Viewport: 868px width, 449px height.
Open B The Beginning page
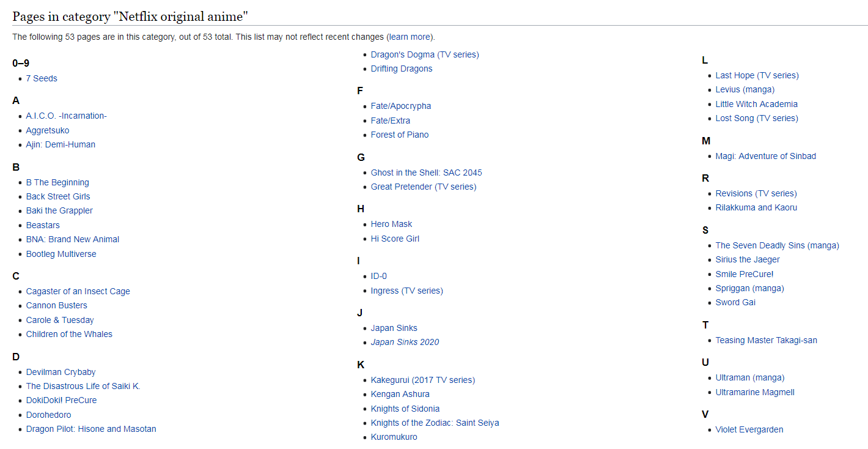(57, 182)
